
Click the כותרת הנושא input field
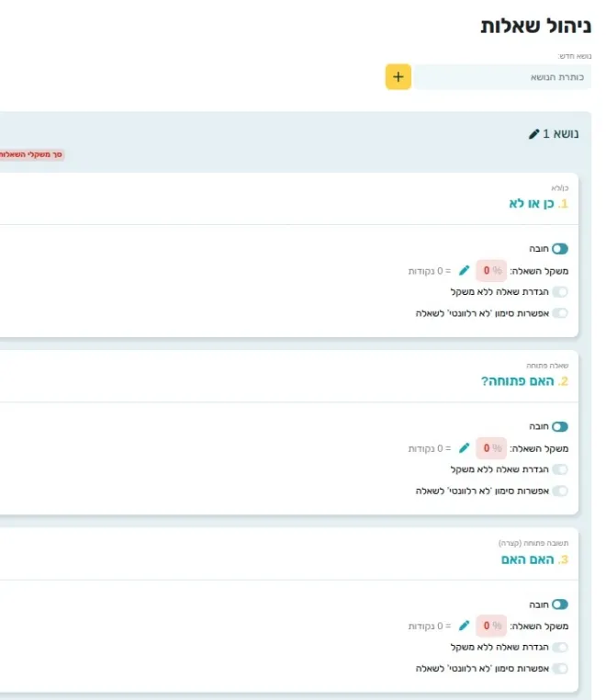[503, 77]
